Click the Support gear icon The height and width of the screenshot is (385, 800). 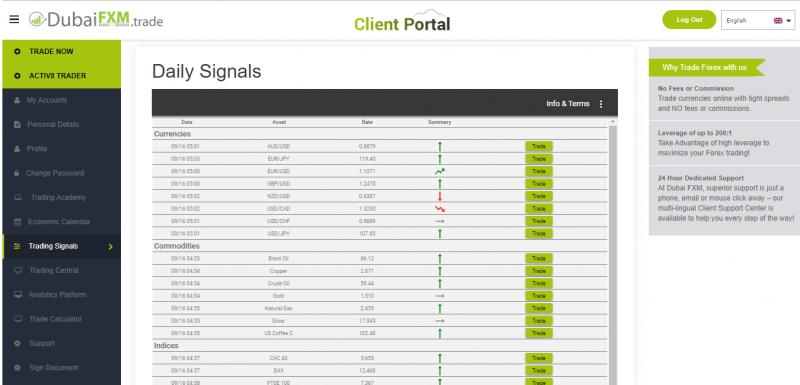tap(17, 344)
